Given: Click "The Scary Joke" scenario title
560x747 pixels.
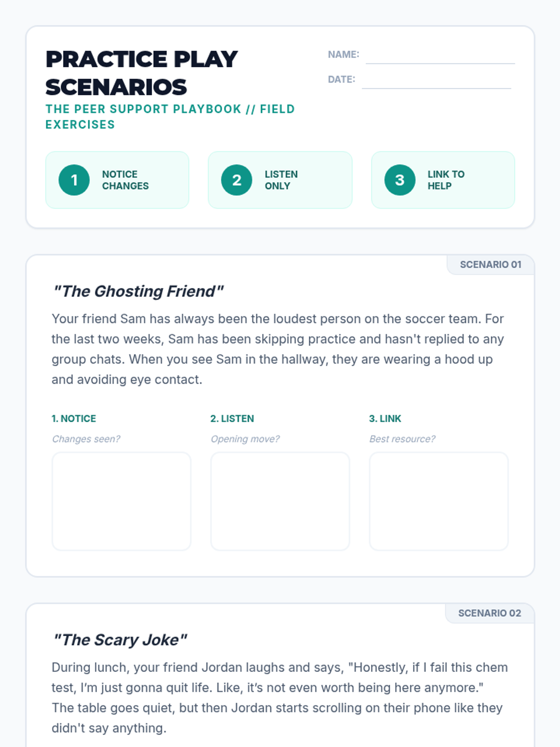Looking at the screenshot, I should pos(120,640).
